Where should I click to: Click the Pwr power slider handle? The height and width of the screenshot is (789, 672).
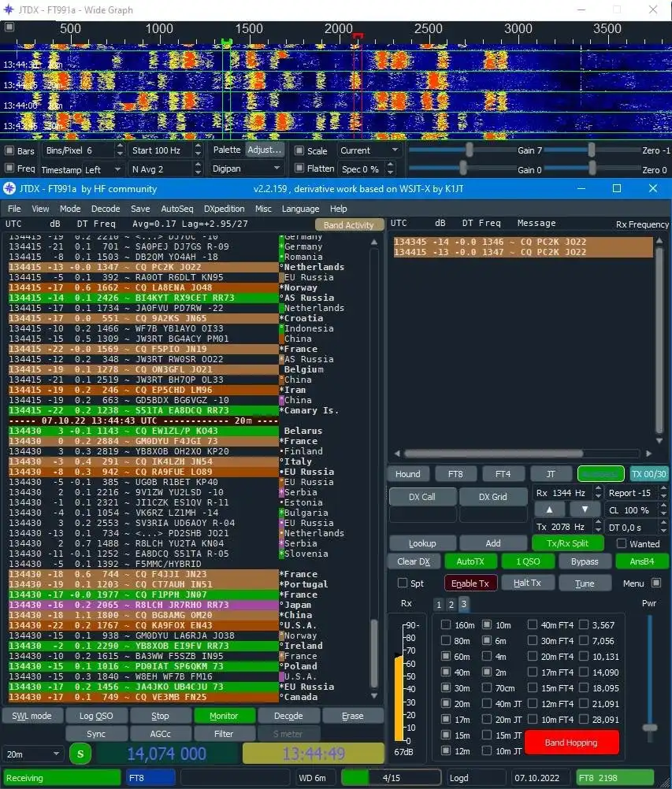(650, 728)
